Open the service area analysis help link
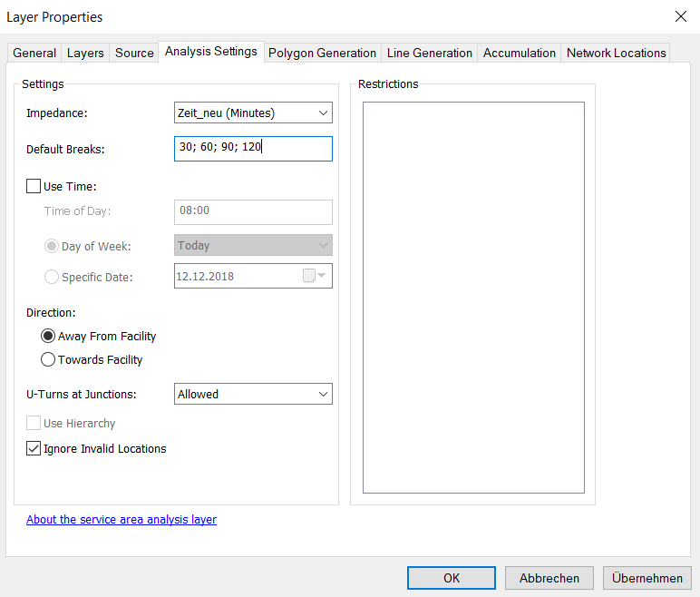 point(122,519)
